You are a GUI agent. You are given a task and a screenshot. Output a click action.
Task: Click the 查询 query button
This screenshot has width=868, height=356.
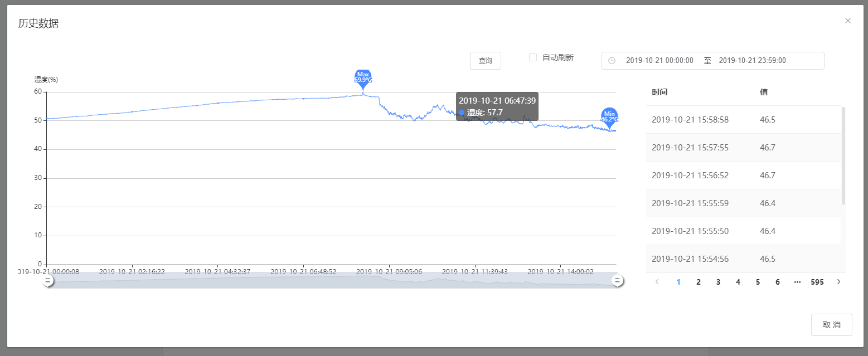485,61
